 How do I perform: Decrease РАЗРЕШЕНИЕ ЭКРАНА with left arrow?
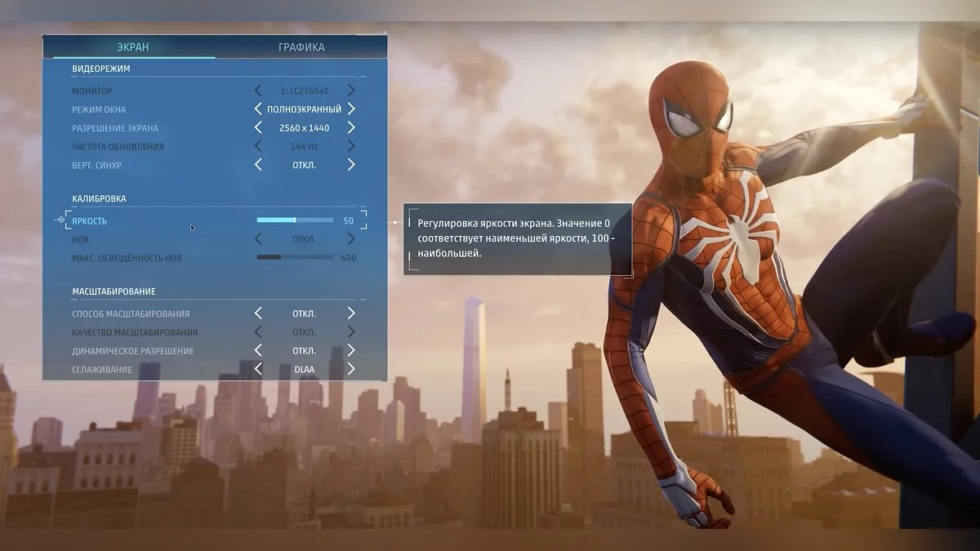258,127
